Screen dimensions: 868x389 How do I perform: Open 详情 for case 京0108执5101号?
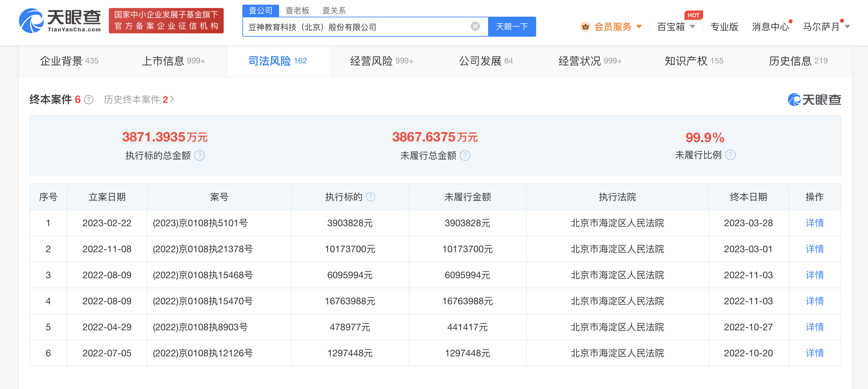click(x=814, y=223)
